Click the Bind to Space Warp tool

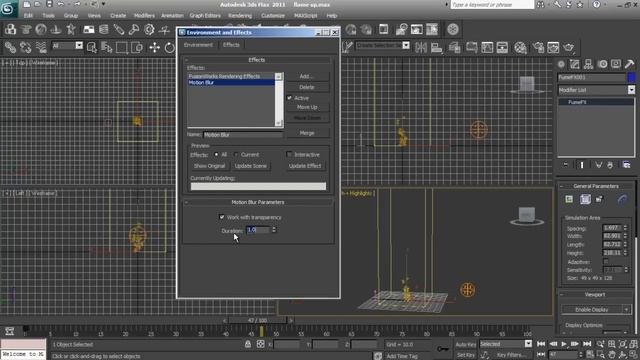coord(41,47)
